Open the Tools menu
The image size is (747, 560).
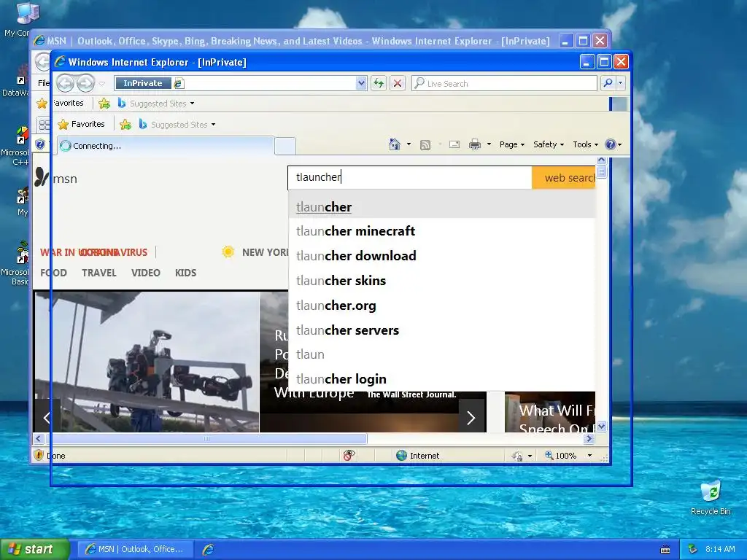(585, 144)
